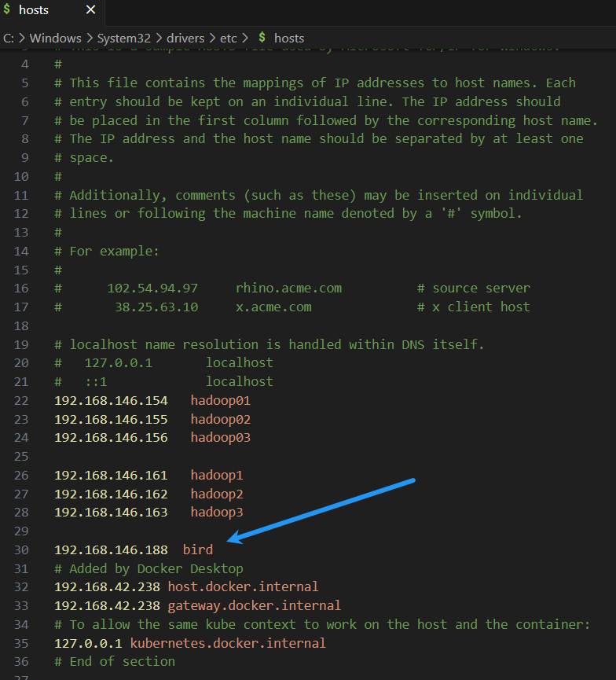
Task: Click the rhino.acme.com example text
Action: pyautogui.click(x=288, y=289)
